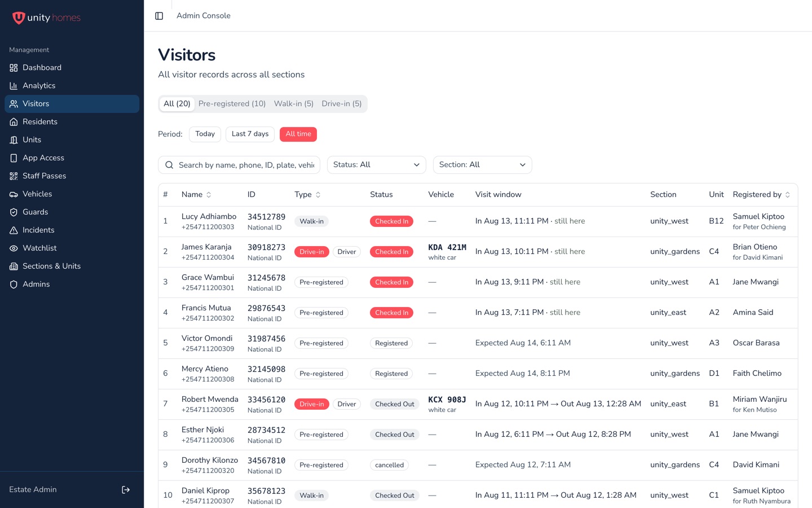Switch to Pre-registered (10) tab
The image size is (812, 508).
[x=232, y=104]
